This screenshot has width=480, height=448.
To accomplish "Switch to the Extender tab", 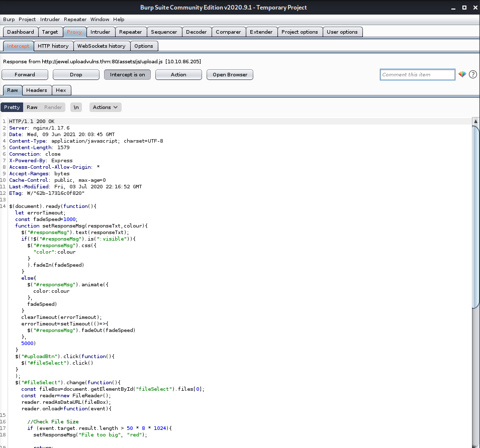I will (261, 32).
